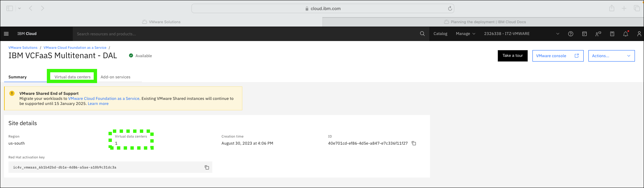Open the Actions... dropdown
This screenshot has height=188, width=644.
[611, 56]
